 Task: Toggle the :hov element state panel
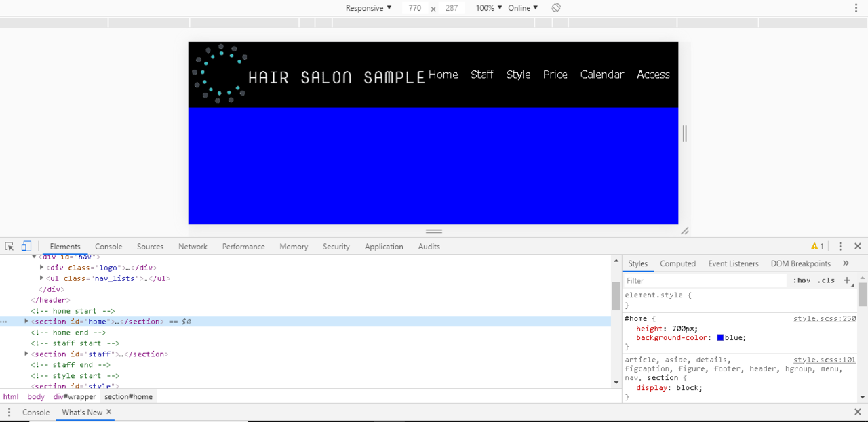[802, 280]
